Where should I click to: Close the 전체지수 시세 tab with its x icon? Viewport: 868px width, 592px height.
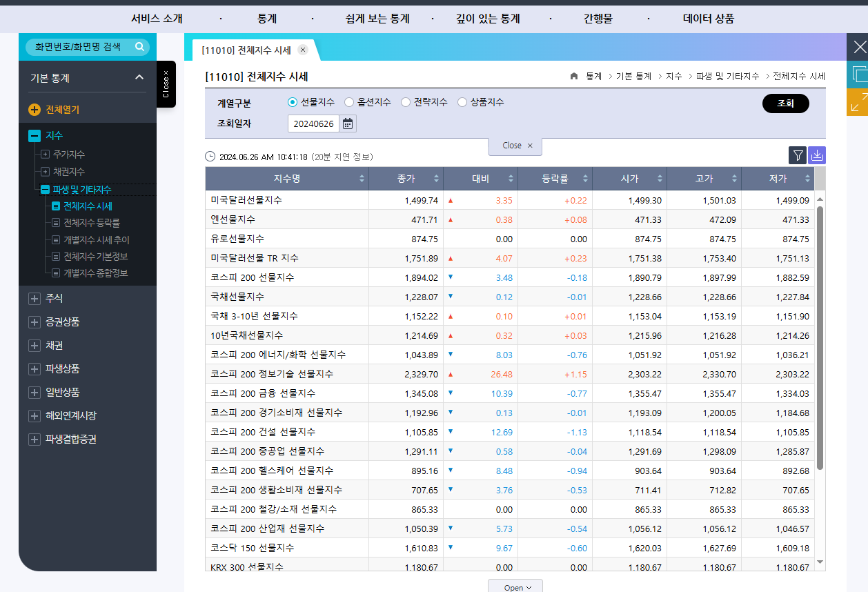click(x=303, y=50)
